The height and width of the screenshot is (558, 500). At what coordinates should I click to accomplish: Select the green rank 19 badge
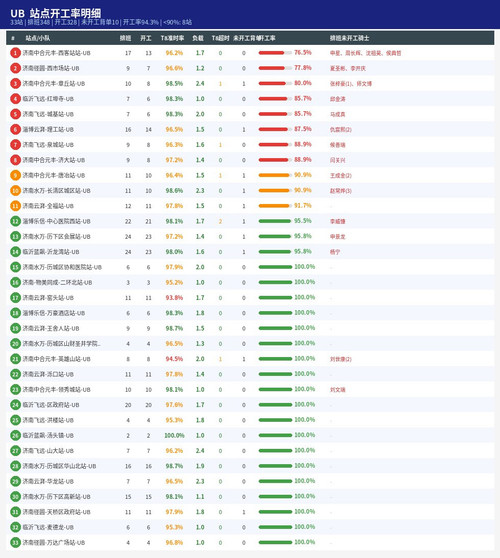[x=15, y=328]
